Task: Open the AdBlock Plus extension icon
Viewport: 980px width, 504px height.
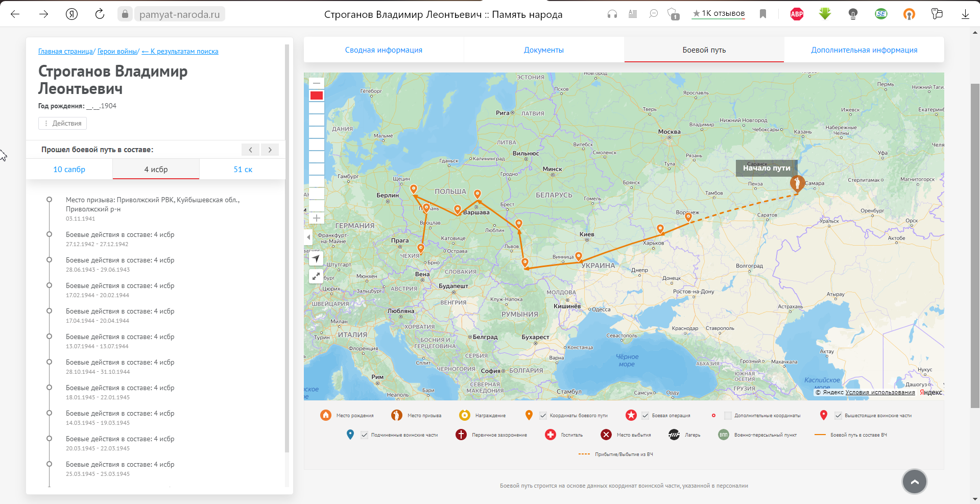Action: [x=797, y=14]
